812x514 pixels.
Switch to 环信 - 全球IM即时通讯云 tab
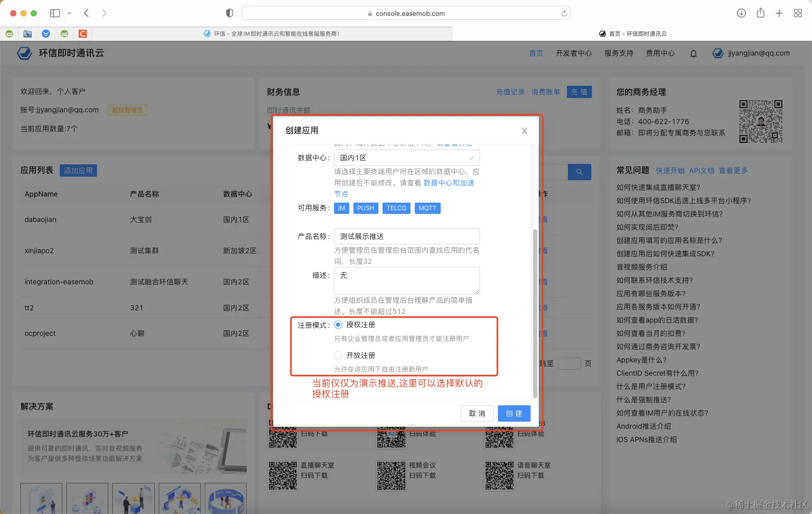click(x=271, y=34)
